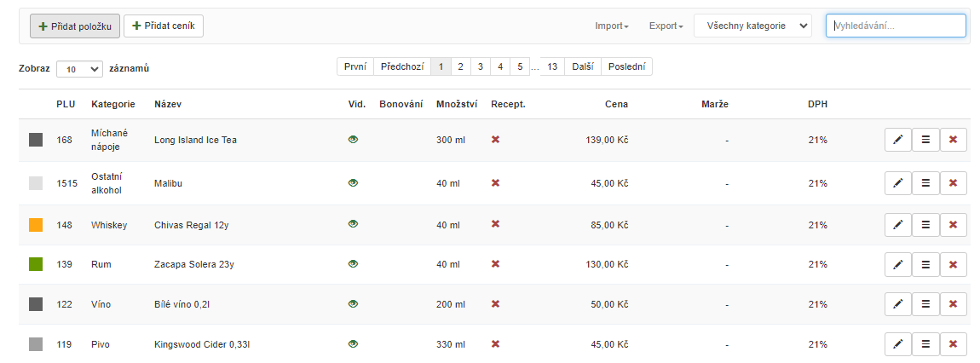Image resolution: width=980 pixels, height=363 pixels.
Task: Click pencil edit icon for Zacapa Solera 23y
Action: click(x=897, y=264)
